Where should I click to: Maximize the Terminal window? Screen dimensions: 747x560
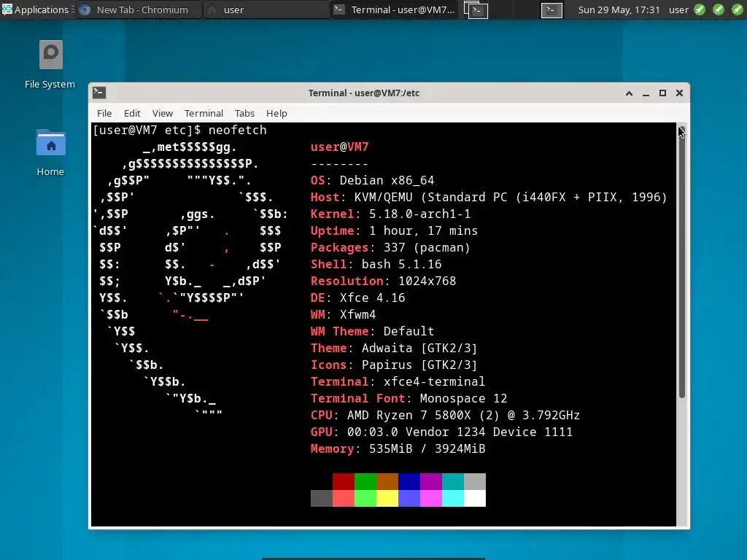tap(662, 93)
